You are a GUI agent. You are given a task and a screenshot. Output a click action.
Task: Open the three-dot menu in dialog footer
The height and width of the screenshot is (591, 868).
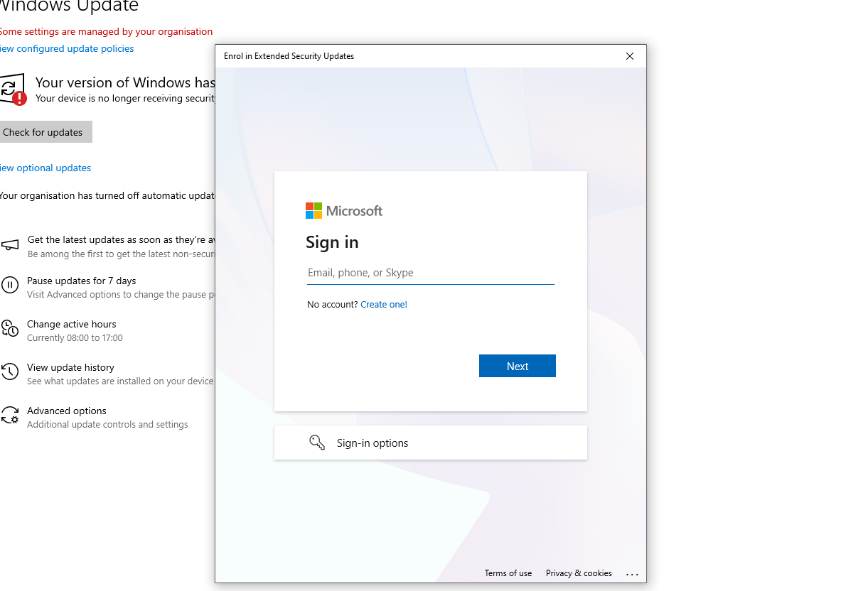(x=632, y=574)
